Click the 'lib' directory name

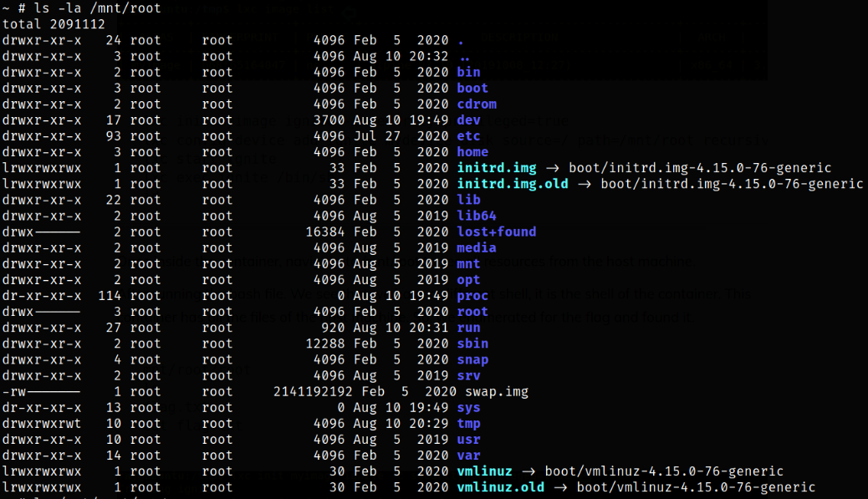pos(468,201)
